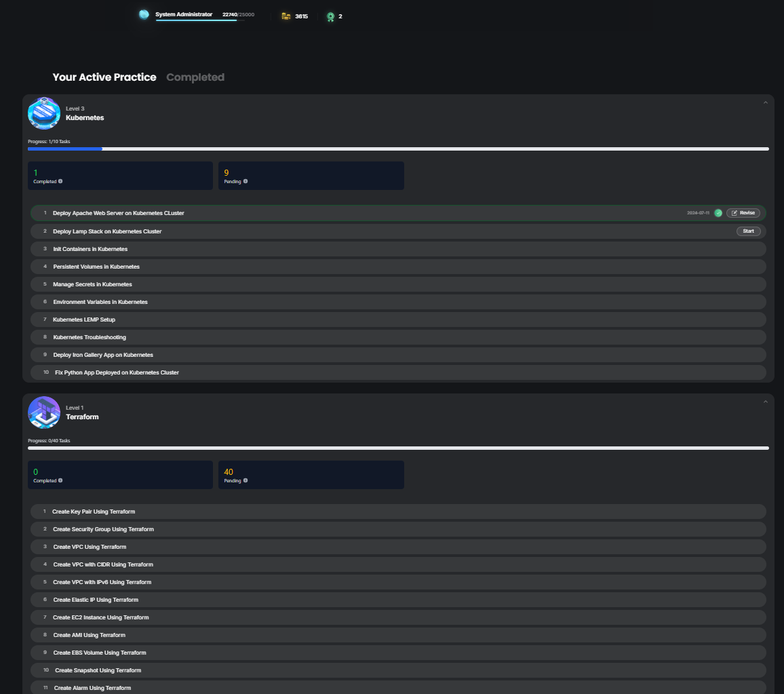Click info icon beside Kubernetes Completed
Screen dimensions: 784x694
[60, 182]
